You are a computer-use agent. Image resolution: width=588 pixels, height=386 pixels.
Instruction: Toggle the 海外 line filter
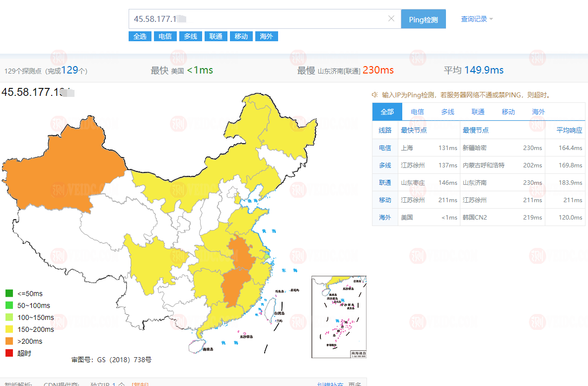266,36
